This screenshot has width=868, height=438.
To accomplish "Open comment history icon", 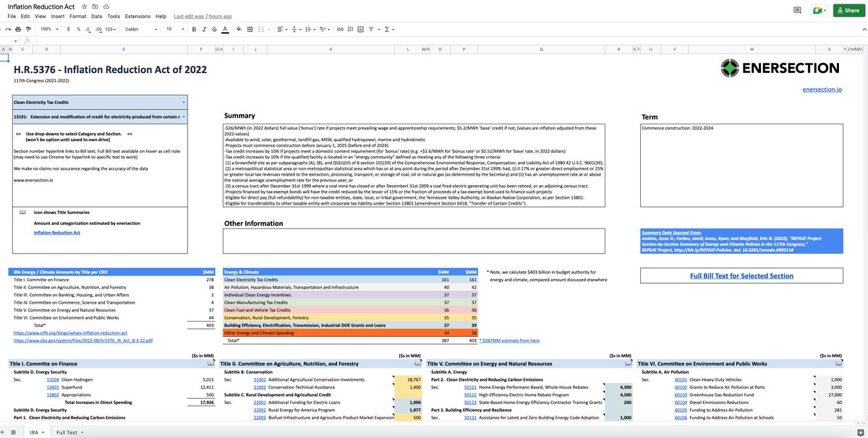I will click(x=796, y=10).
